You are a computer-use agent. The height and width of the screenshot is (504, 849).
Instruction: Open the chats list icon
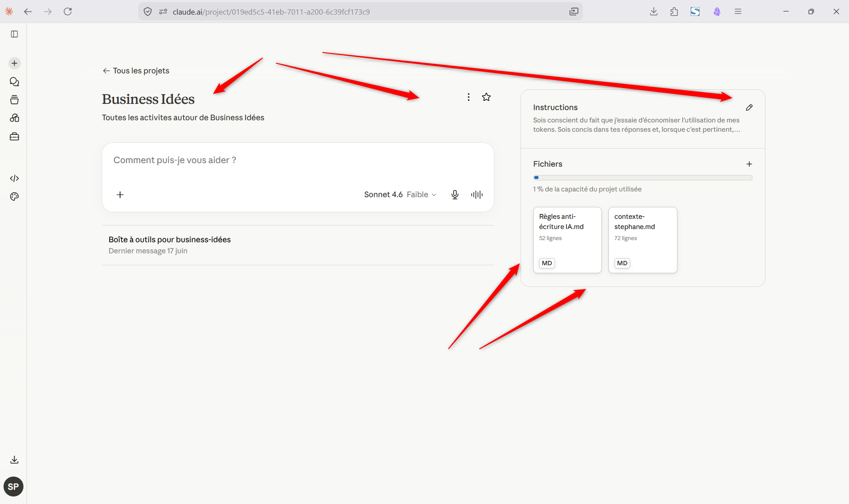[14, 82]
